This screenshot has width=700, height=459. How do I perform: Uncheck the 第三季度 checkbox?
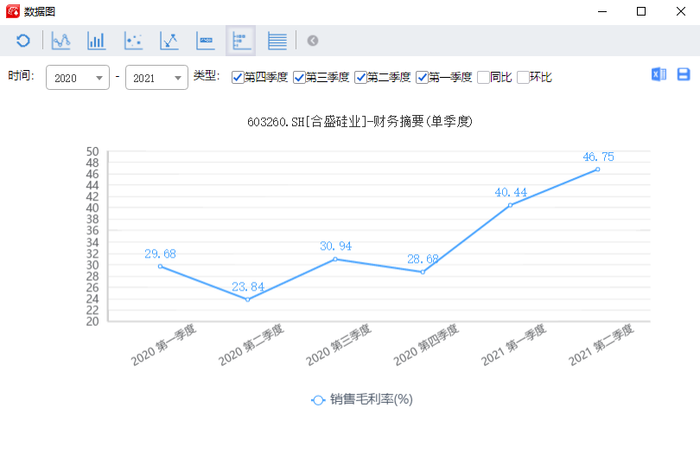click(x=299, y=78)
